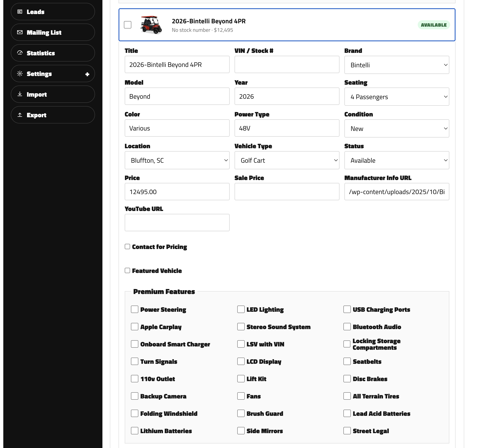
Task: Click the Import download arrow icon
Action: [x=20, y=94]
